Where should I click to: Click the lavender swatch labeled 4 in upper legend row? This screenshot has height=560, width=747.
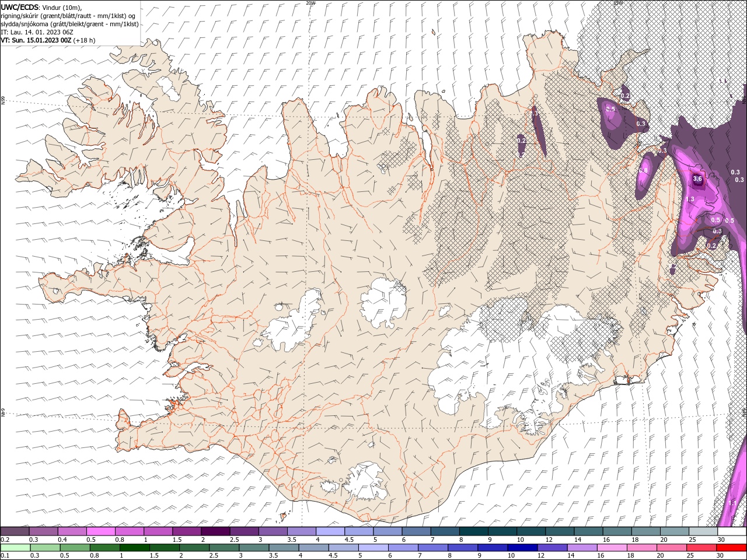(330, 531)
